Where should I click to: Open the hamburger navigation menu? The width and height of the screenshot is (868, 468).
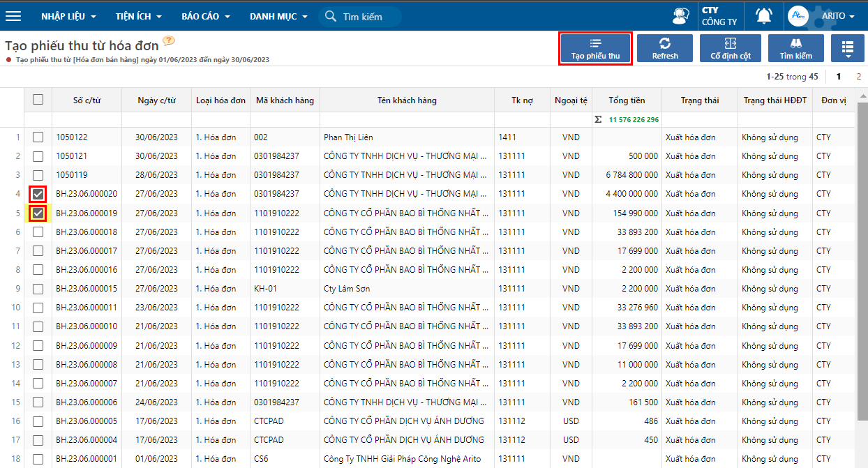pos(13,16)
